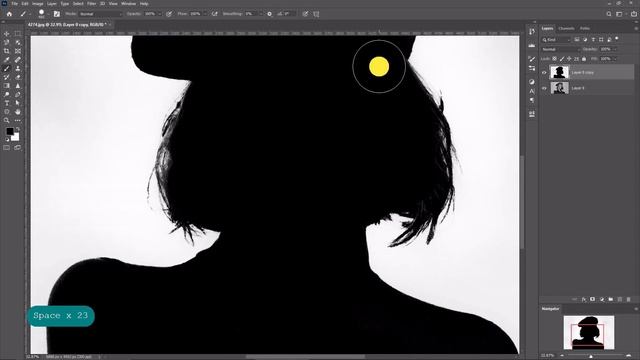Open the Flow slider dropdown
The height and width of the screenshot is (360, 640).
205,14
